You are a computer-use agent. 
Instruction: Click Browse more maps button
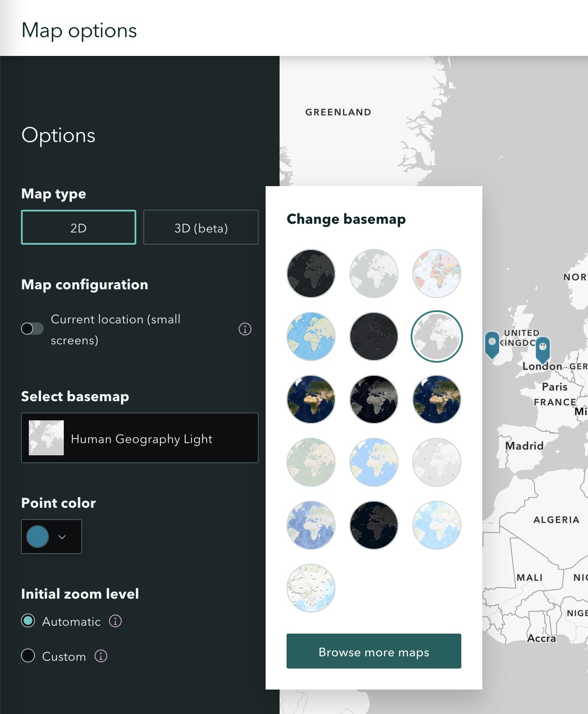pyautogui.click(x=374, y=651)
